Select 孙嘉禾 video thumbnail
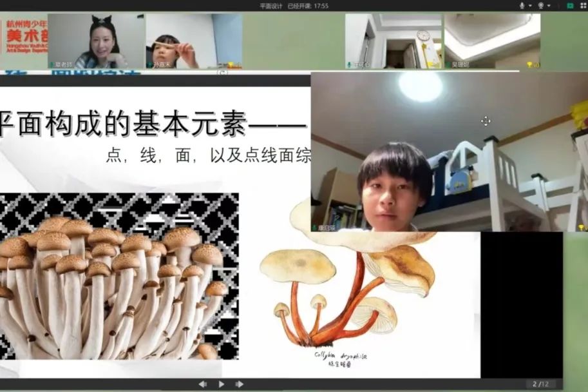Viewport: 588px width, 392px height. click(x=193, y=40)
